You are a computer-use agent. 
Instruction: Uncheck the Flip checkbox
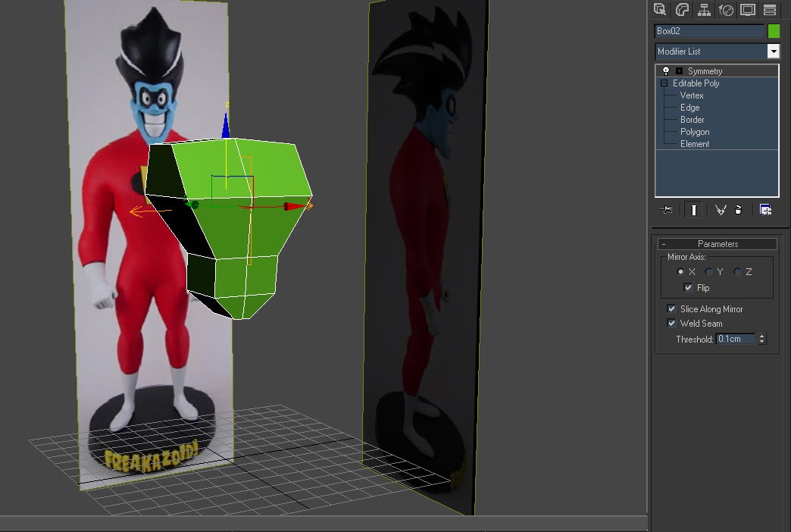pos(688,287)
